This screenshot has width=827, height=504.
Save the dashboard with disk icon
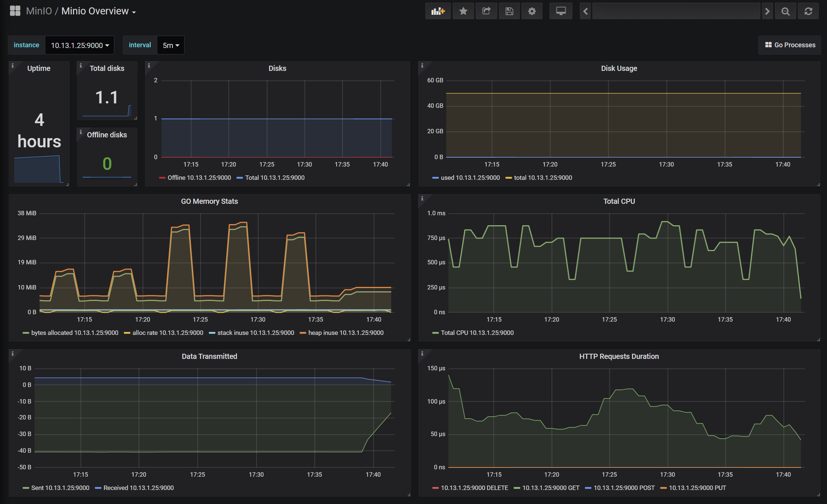point(509,11)
